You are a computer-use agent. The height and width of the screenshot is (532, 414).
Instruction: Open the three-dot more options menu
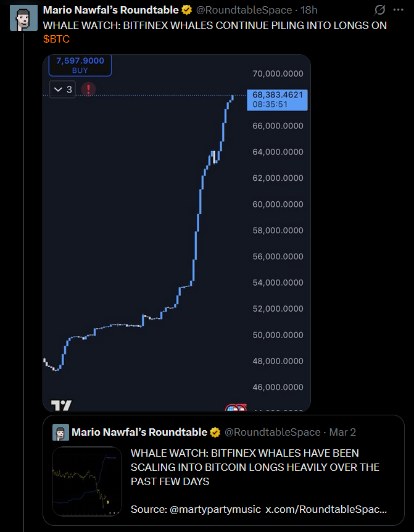coord(398,10)
